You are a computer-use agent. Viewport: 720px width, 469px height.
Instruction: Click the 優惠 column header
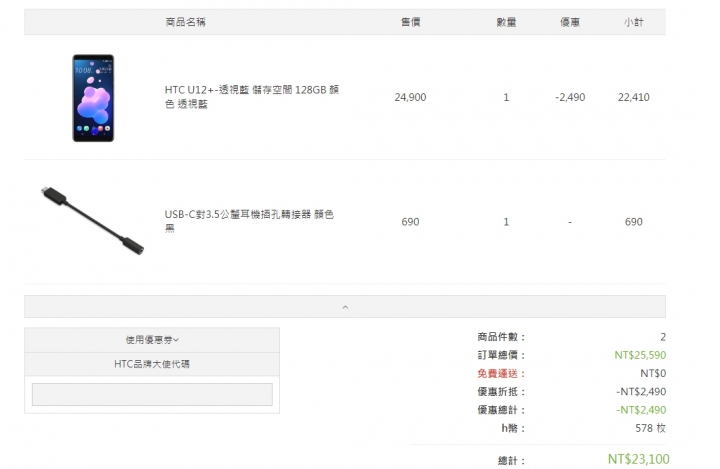point(570,22)
